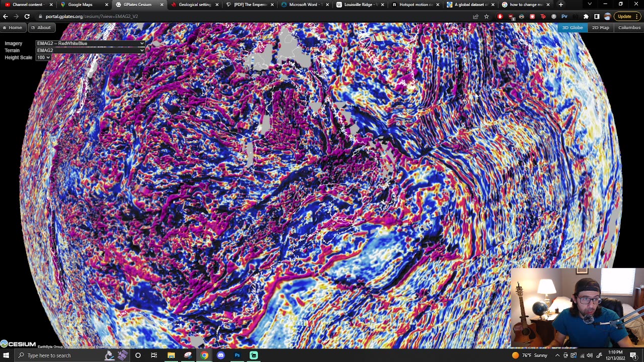Open the Windows Start menu
Screen dimensions: 644x362
(x=6, y=355)
